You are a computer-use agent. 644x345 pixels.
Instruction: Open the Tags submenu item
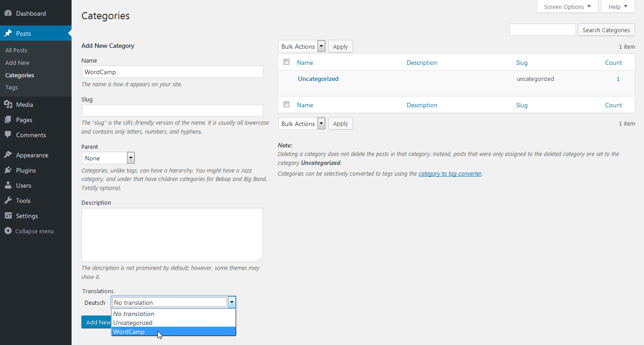[12, 87]
